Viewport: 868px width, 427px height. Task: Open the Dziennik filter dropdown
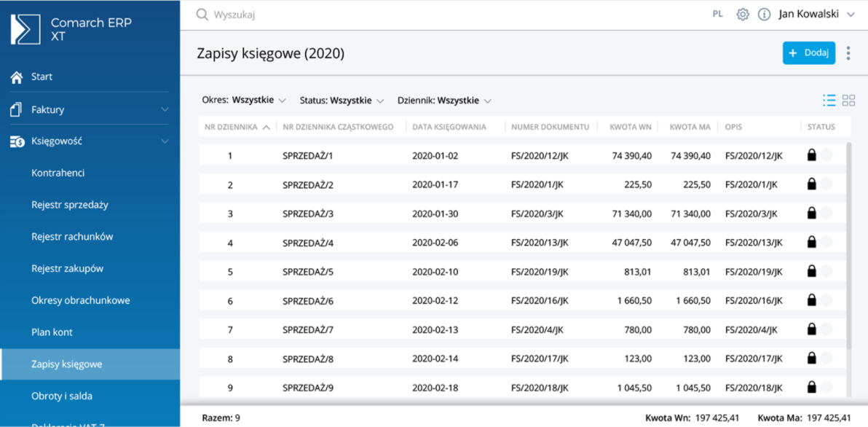444,101
